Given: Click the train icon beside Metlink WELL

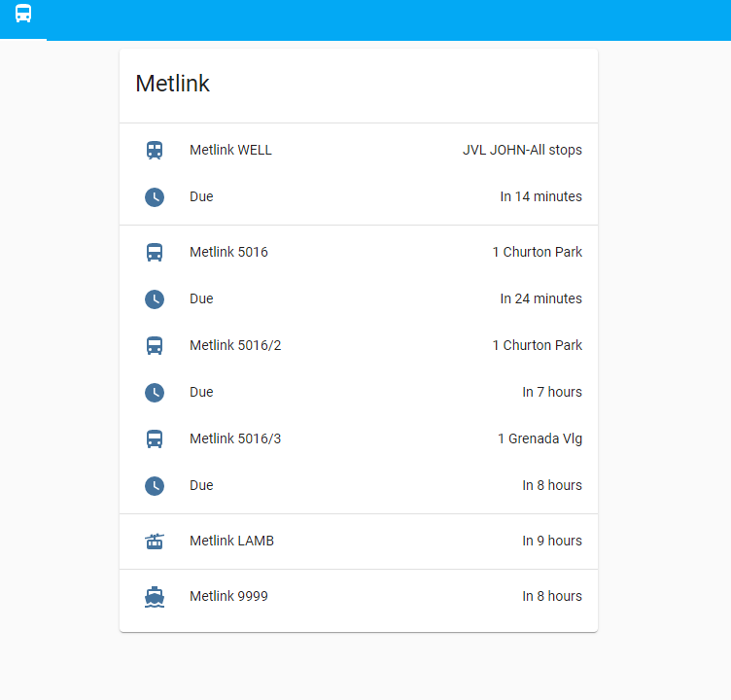Looking at the screenshot, I should coord(155,150).
